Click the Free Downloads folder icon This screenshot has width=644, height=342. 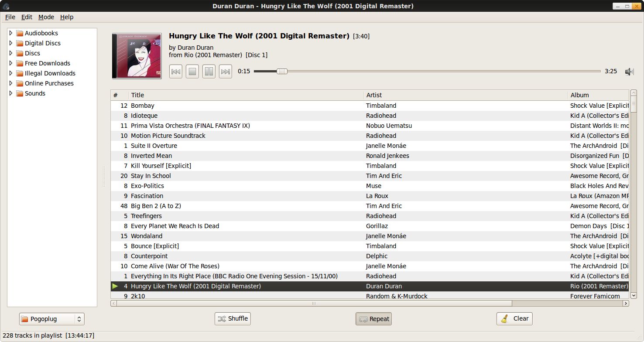(19, 63)
